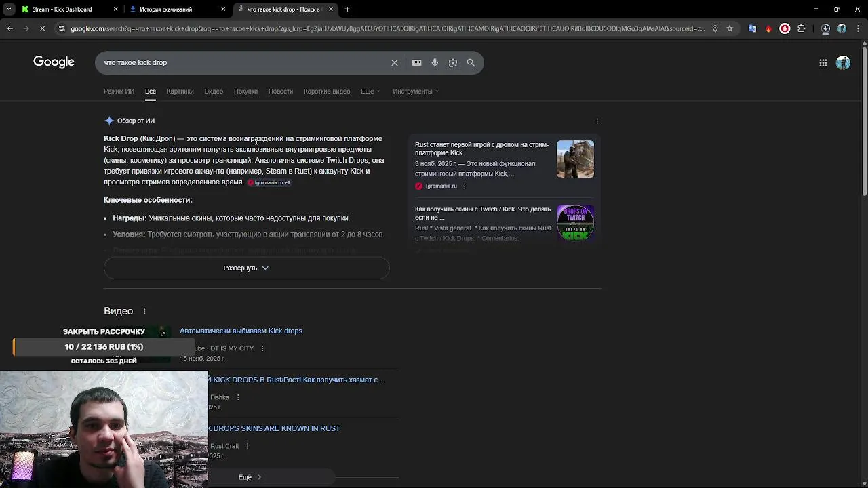Viewport: 868px width, 488px height.
Task: Open options dots next to Видео heading
Action: pos(144,311)
